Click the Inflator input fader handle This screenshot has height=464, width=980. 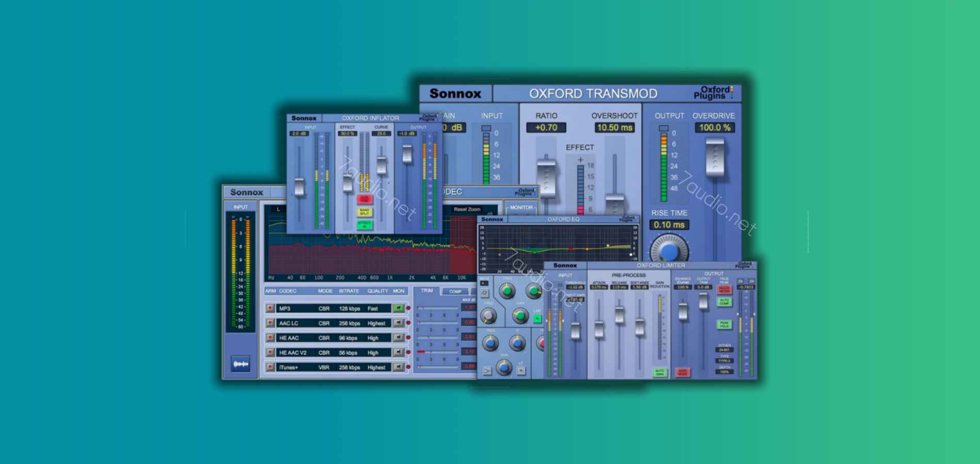point(299,187)
